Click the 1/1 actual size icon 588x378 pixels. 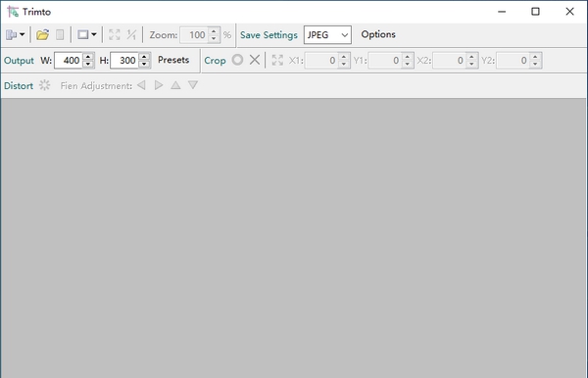[x=131, y=35]
